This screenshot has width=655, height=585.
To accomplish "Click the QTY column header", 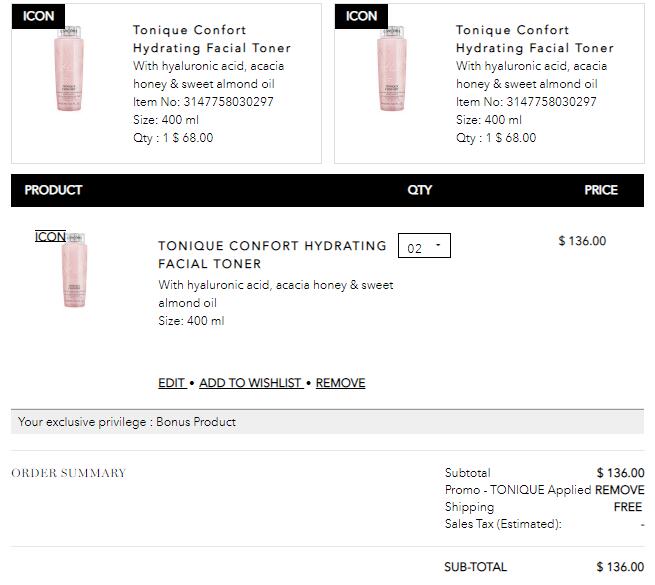I will (420, 190).
